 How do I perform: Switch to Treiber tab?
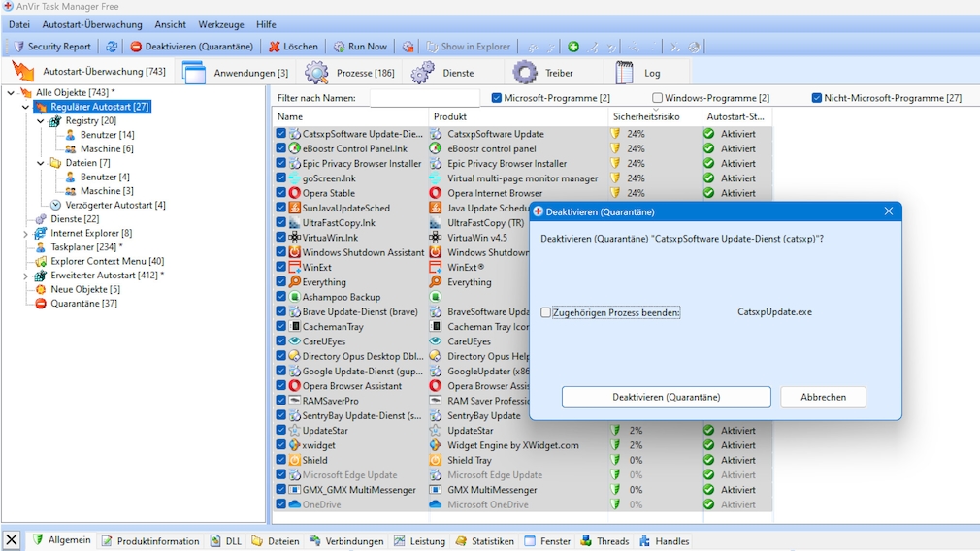pyautogui.click(x=543, y=73)
